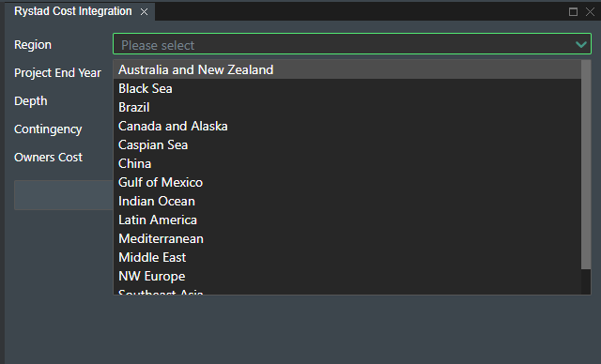The image size is (601, 364).
Task: Maximize the Rystad panel
Action: (x=573, y=12)
